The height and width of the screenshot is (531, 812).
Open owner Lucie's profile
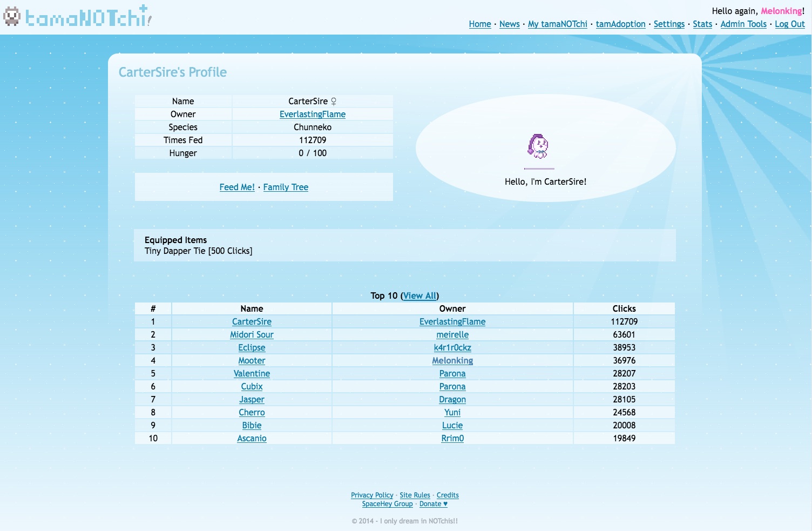point(452,426)
